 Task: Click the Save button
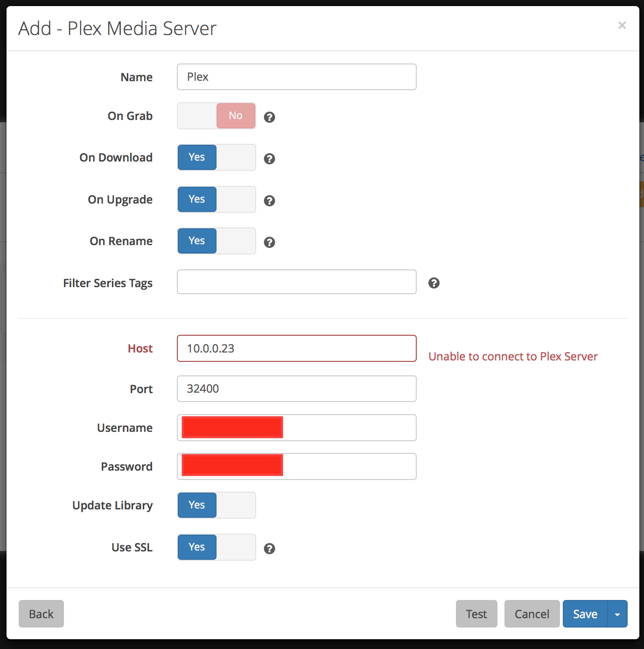(585, 614)
